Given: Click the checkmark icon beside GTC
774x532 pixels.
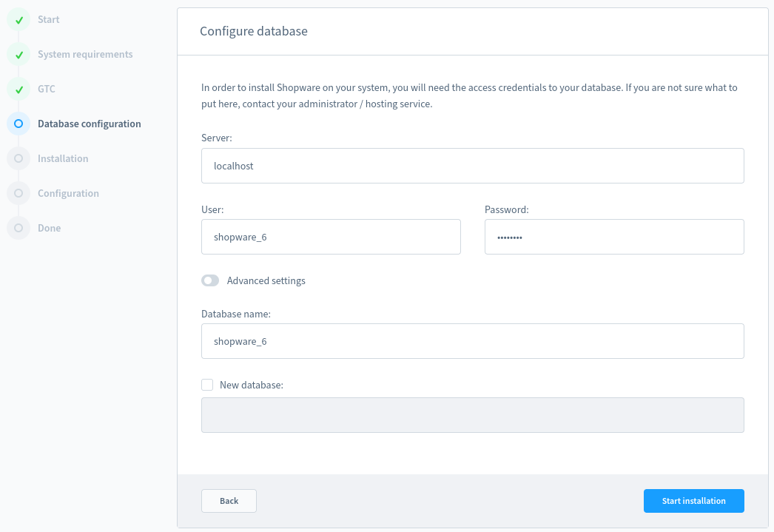Looking at the screenshot, I should point(18,90).
